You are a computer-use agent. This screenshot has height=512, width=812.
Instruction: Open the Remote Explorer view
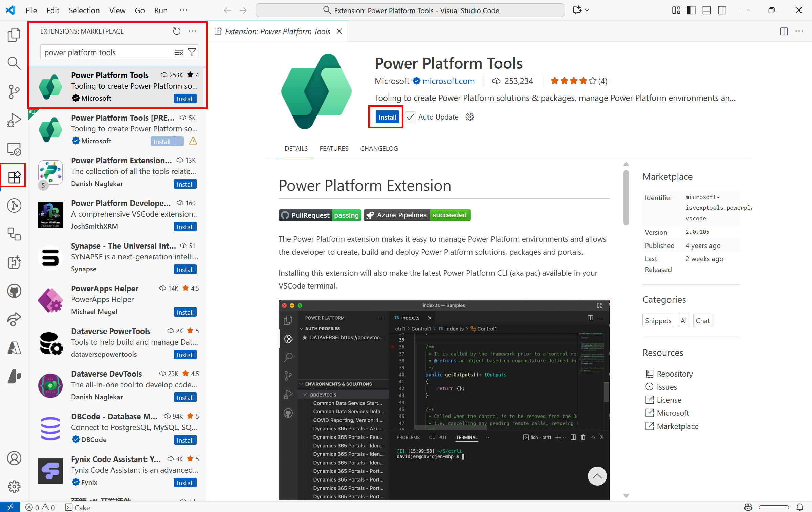(x=14, y=149)
